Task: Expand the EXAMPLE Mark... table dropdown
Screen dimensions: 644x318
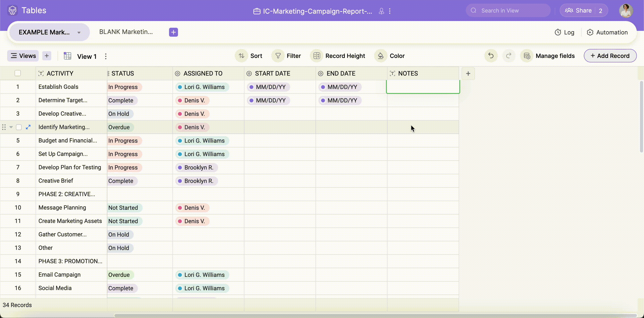Action: (x=79, y=32)
